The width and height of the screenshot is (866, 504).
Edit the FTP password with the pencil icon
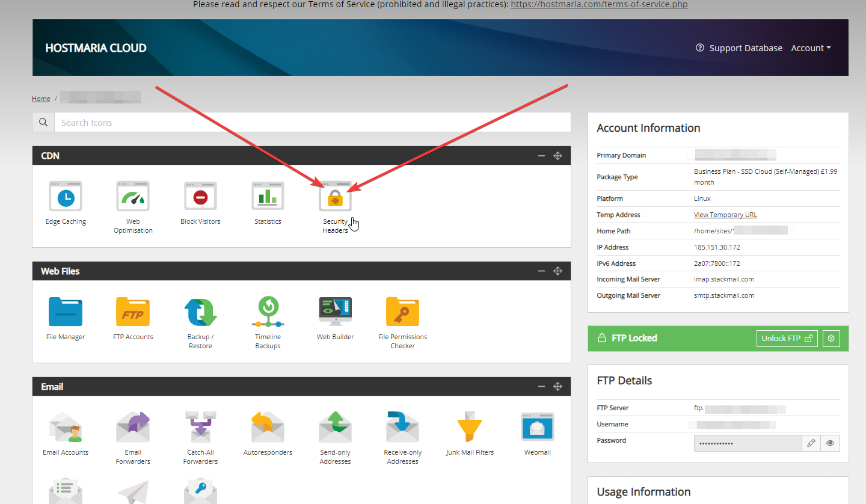coord(811,443)
